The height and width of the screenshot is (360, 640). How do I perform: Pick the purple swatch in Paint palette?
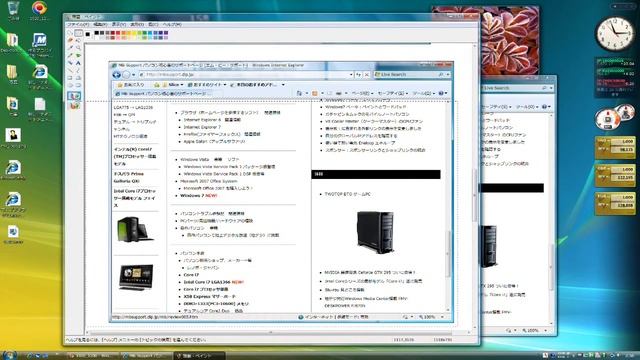click(x=166, y=33)
